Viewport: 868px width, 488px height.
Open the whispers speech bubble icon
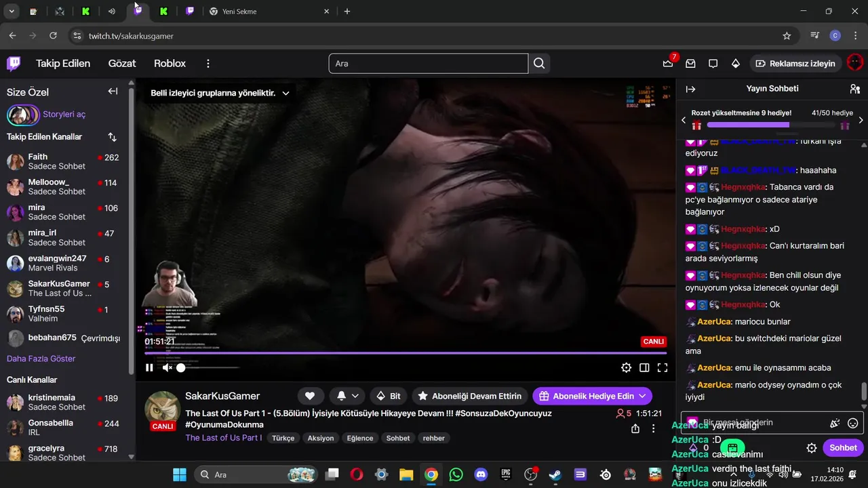tap(713, 63)
